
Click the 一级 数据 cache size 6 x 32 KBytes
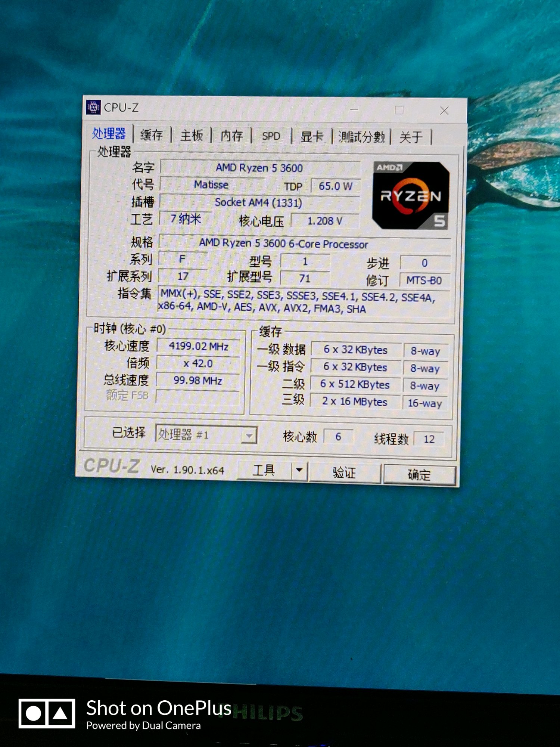point(356,350)
